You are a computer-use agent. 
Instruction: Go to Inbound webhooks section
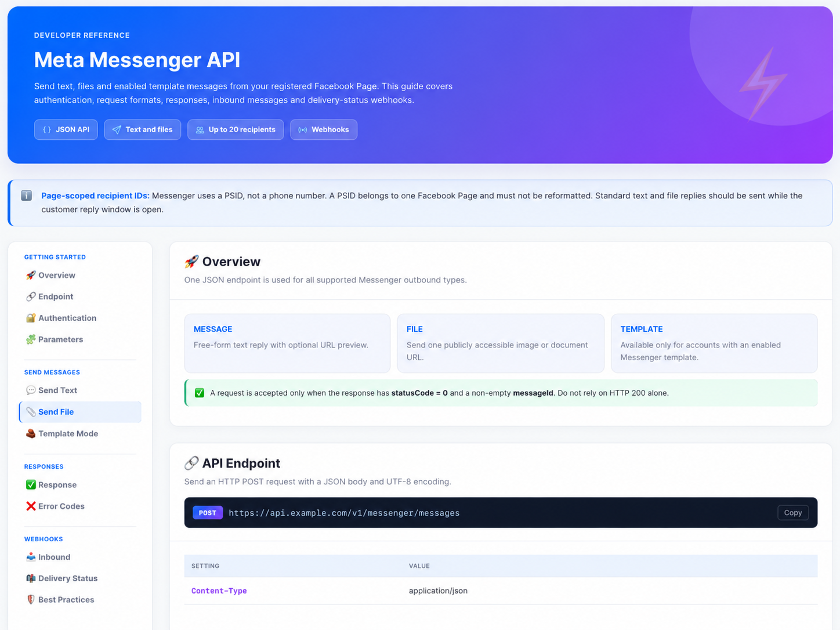pos(80,557)
